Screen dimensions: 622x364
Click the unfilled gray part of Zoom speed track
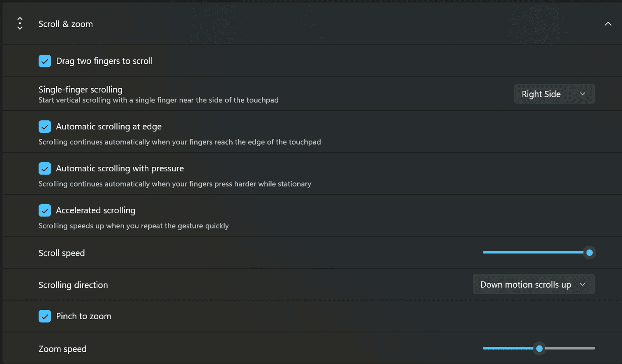(x=570, y=348)
